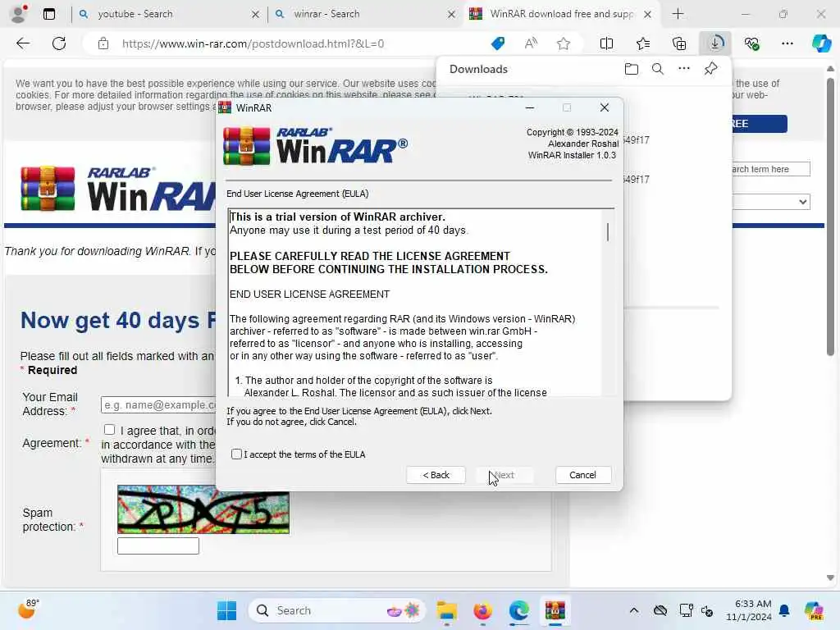Open the taskbar clock showing 6:33 AM
840x630 pixels.
tap(749, 610)
